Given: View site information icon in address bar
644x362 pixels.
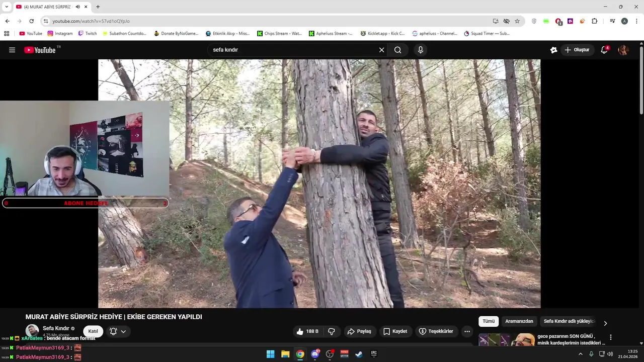Looking at the screenshot, I should pos(46,21).
